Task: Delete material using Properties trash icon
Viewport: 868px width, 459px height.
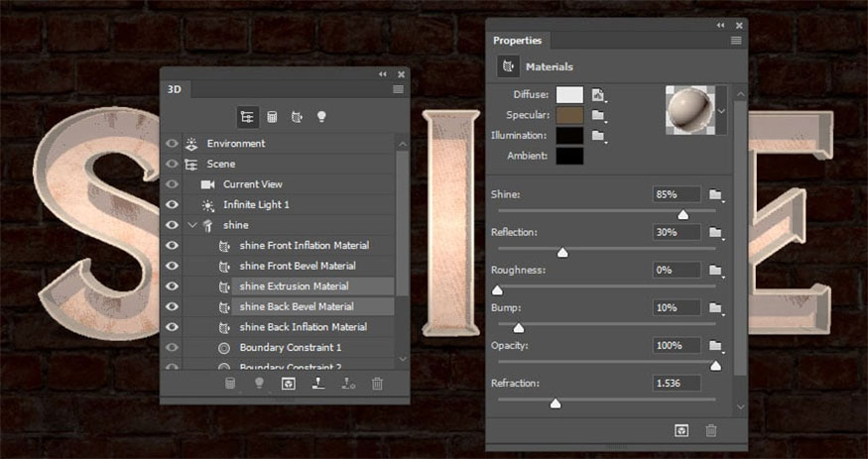Action: click(711, 430)
